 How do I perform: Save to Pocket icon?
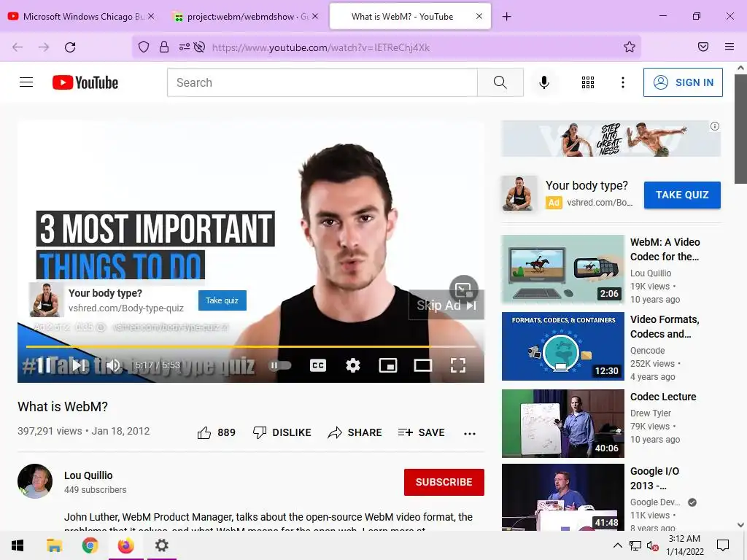(703, 47)
